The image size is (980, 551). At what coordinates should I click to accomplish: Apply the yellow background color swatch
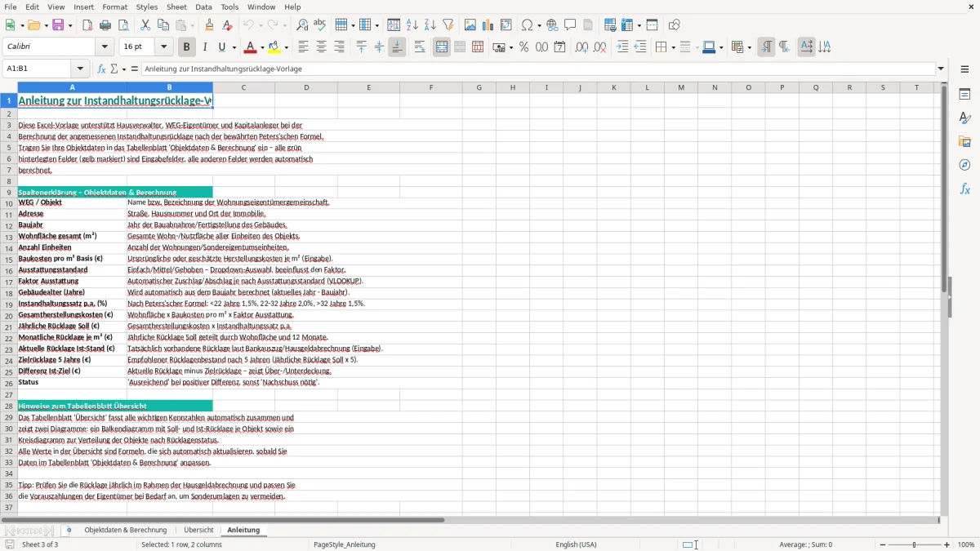(x=275, y=47)
